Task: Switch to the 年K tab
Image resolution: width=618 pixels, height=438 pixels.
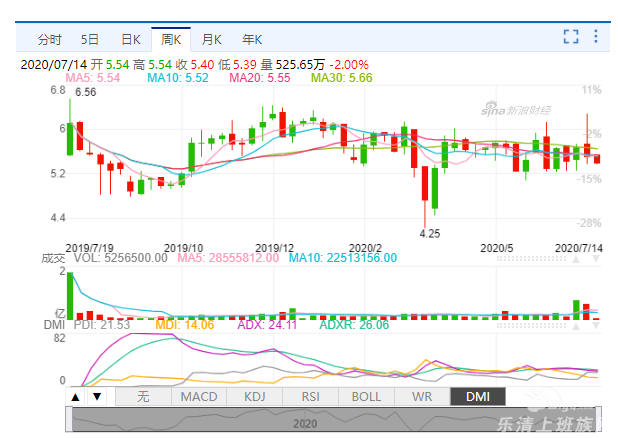Action: (252, 40)
